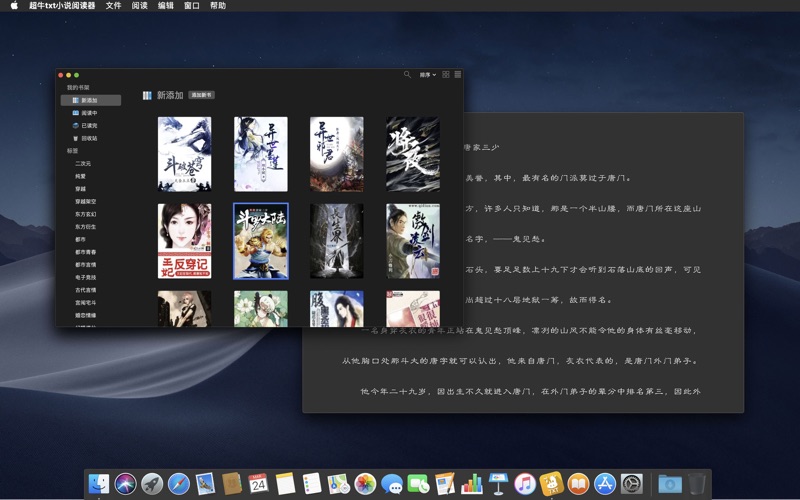Open the 斗破苍穹 book cover

(184, 154)
